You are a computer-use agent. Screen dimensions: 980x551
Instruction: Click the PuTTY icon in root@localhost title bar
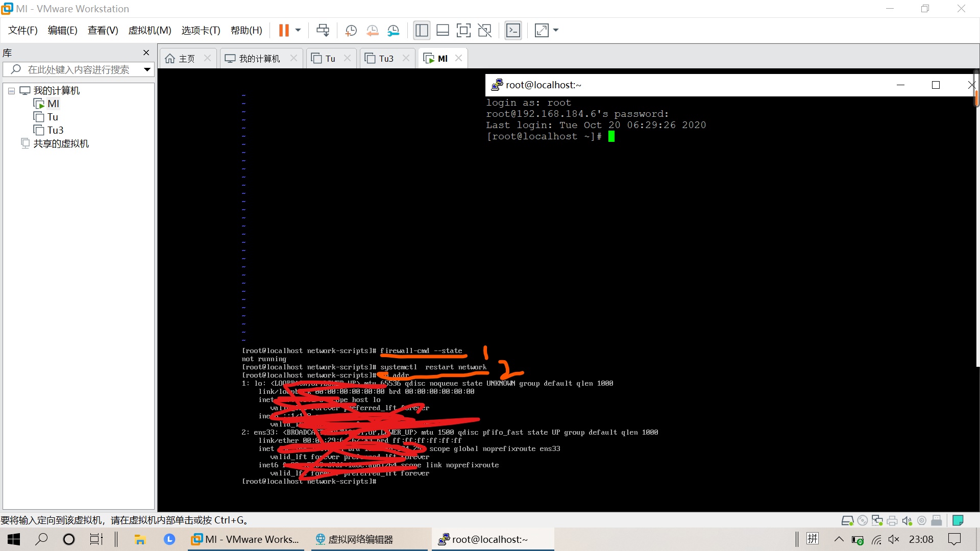coord(497,85)
